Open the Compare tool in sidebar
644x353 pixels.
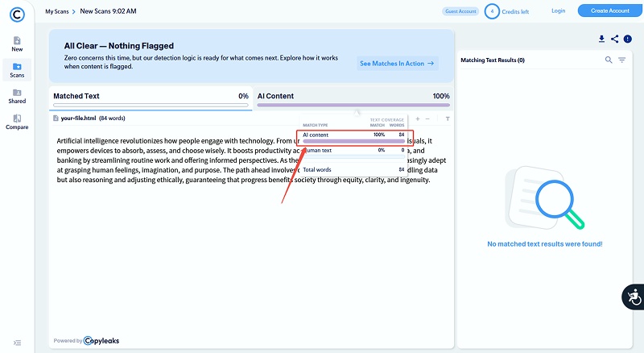pyautogui.click(x=17, y=122)
